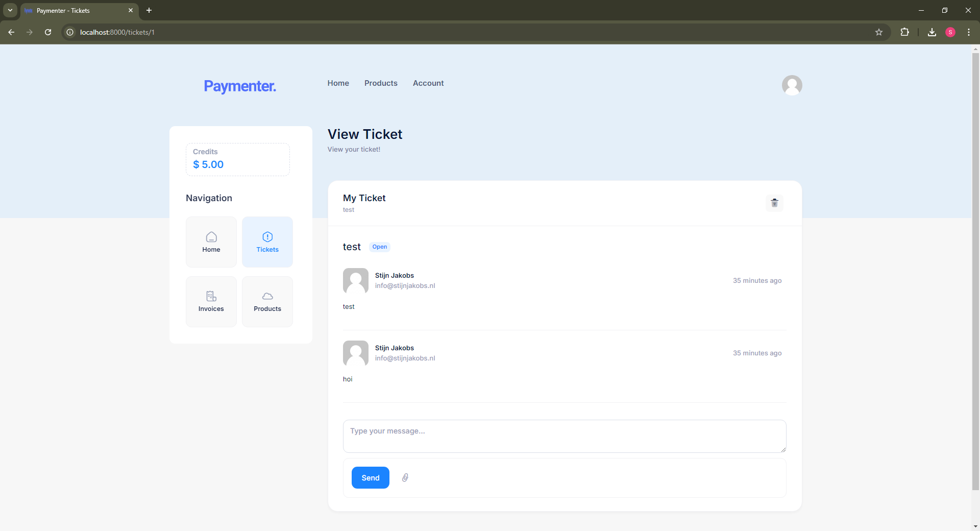980x531 pixels.
Task: Click the page vertical scrollbar
Action: tap(975, 271)
